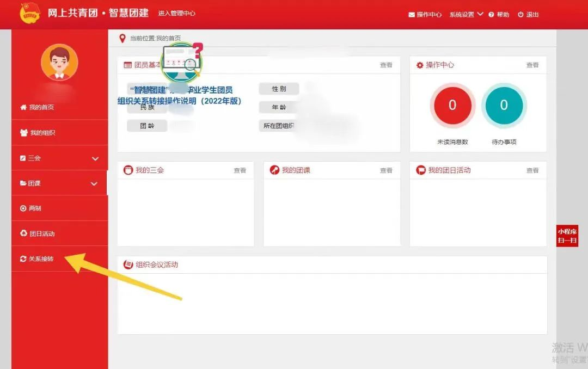Click the 网上共青团·智慧团建 site title
Screen dimensions: 588x369
[x=98, y=13]
